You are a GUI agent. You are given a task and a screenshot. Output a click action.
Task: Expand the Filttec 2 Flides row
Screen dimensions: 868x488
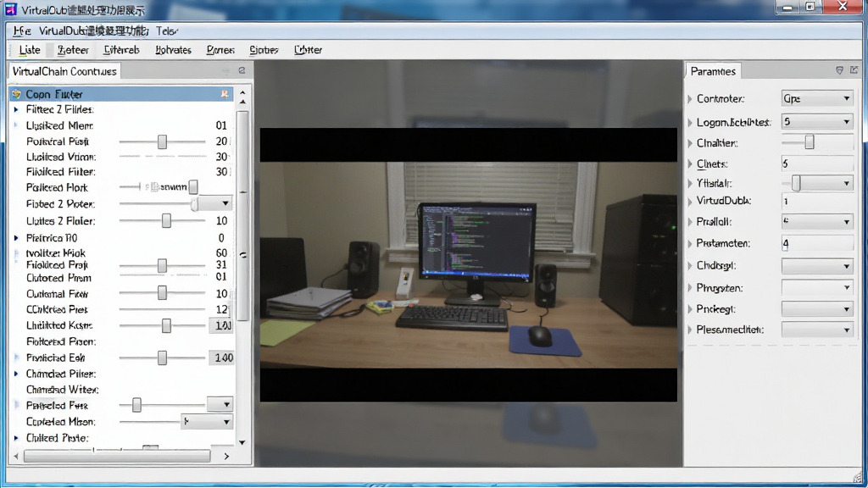(x=16, y=109)
